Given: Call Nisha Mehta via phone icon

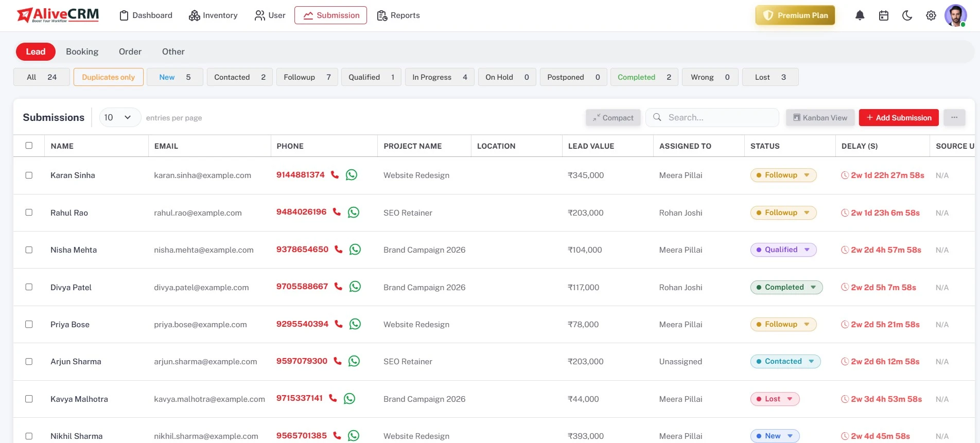Looking at the screenshot, I should click(x=339, y=250).
